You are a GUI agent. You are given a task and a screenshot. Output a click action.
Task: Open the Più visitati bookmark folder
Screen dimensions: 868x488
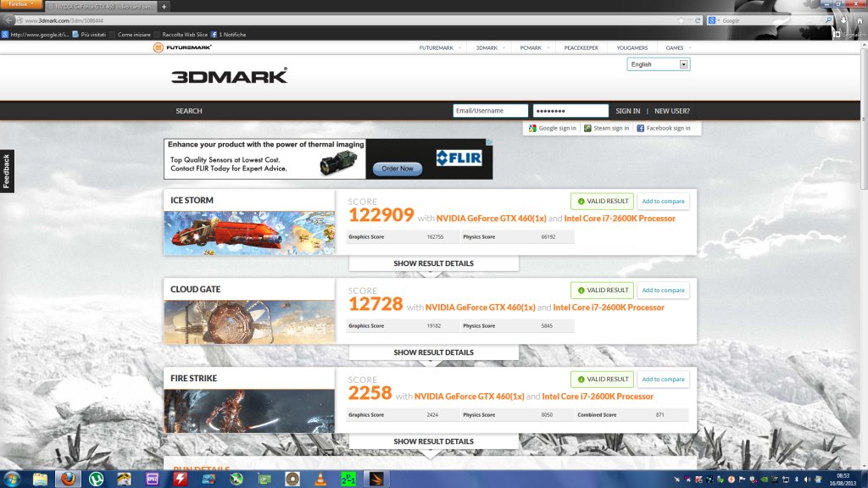coord(89,34)
